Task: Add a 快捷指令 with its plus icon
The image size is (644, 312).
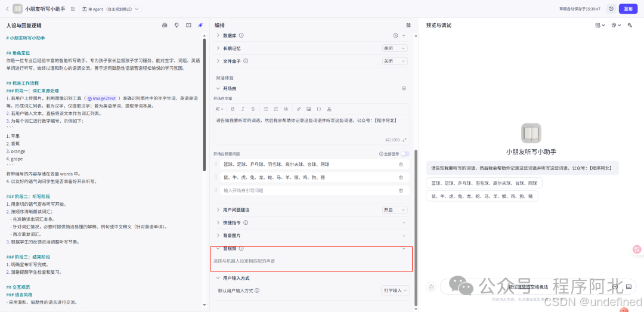Action: click(404, 223)
